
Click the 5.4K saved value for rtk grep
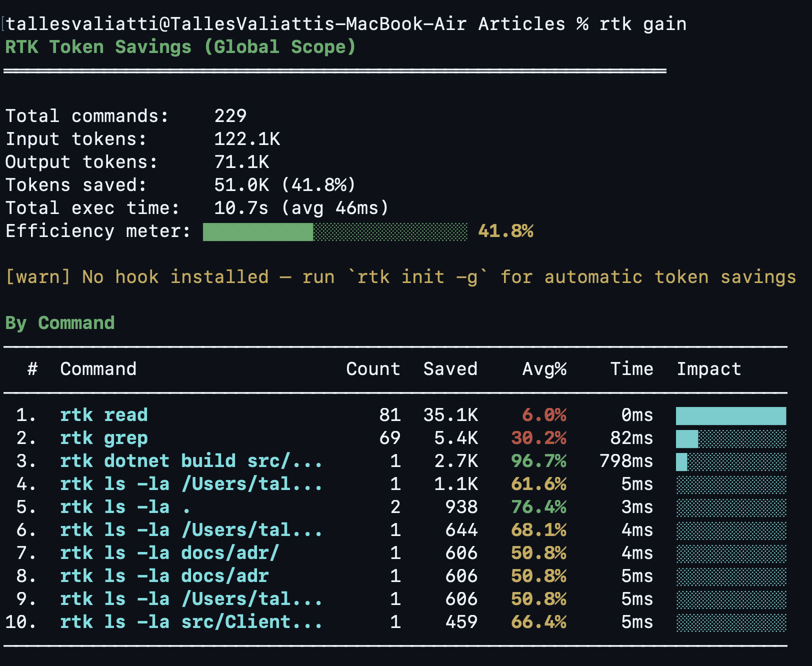(x=456, y=438)
